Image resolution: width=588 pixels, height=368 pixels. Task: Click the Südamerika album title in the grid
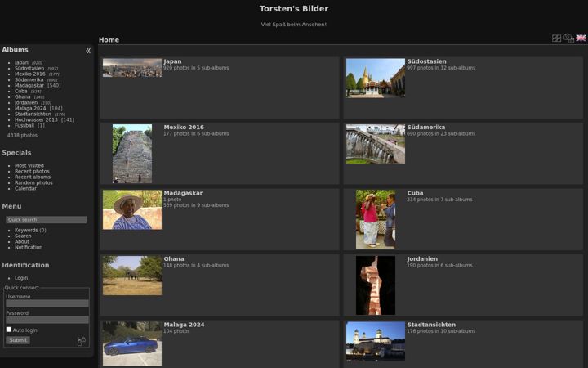[x=426, y=128]
